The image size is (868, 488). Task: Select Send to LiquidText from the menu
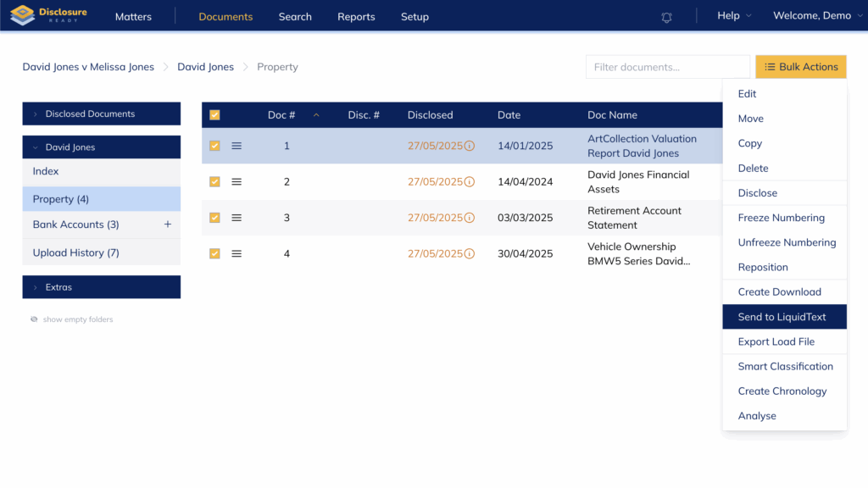[782, 317]
